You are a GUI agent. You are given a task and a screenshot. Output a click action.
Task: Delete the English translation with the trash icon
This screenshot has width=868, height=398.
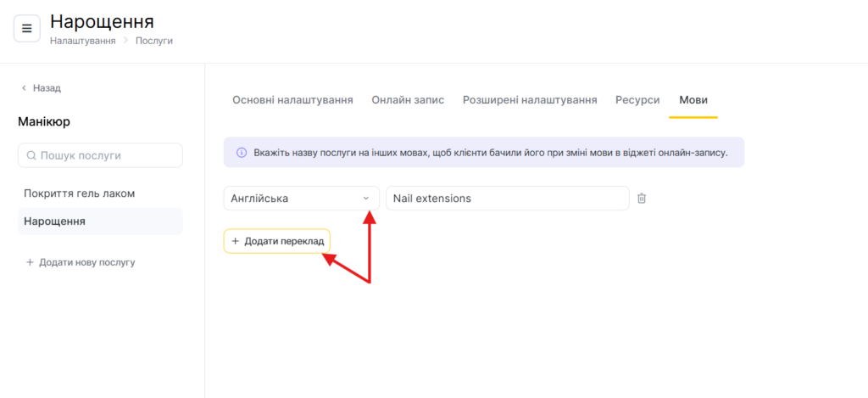[x=642, y=199]
